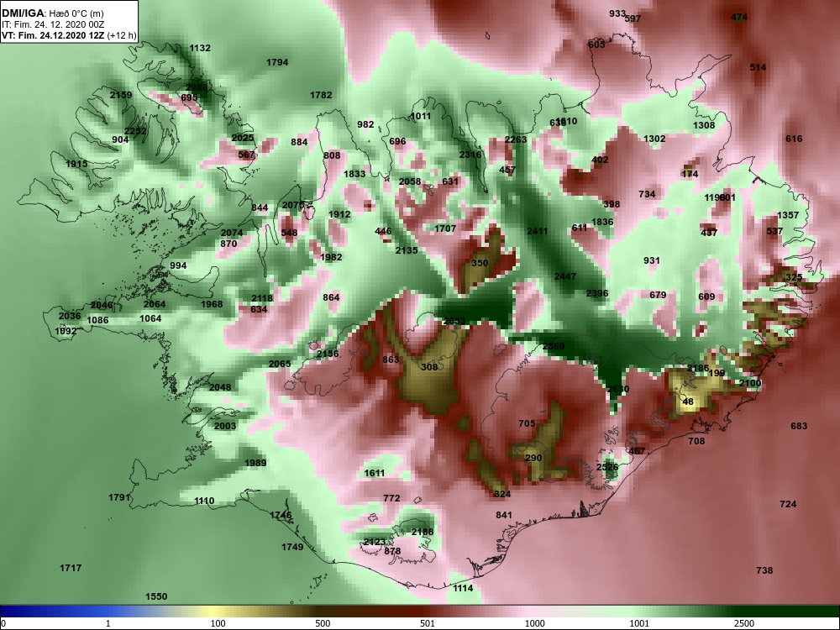840x630 pixels.
Task: Select the map value 904
Action: 120,139
